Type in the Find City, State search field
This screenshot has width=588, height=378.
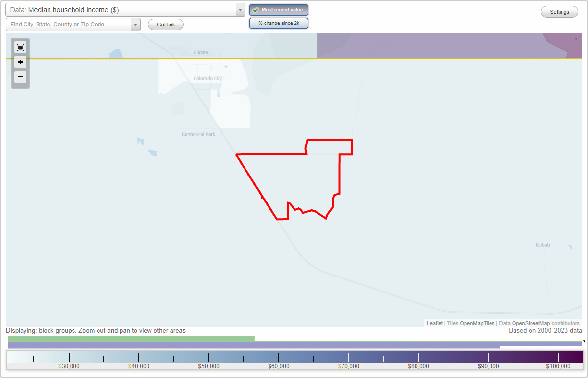(69, 25)
